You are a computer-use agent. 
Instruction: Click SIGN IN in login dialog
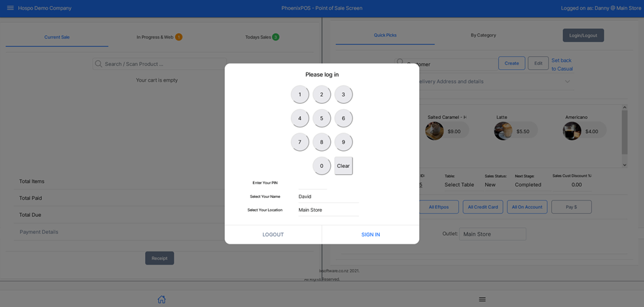pyautogui.click(x=370, y=234)
